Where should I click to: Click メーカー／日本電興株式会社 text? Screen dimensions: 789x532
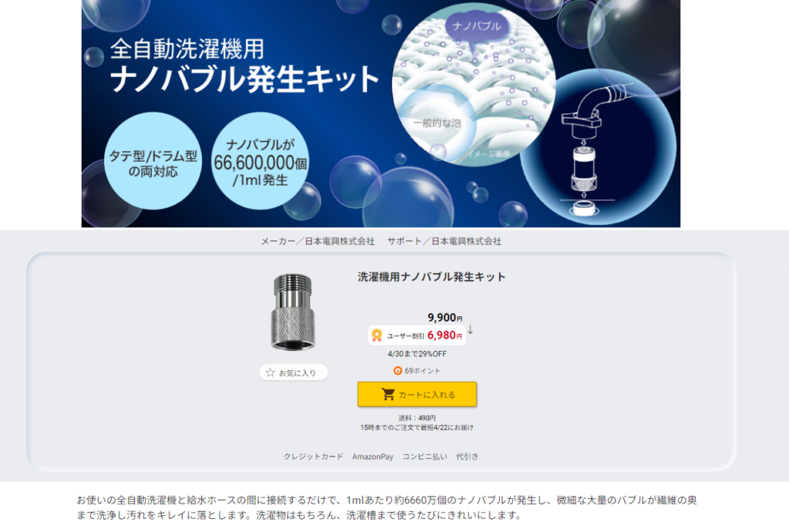coord(317,241)
